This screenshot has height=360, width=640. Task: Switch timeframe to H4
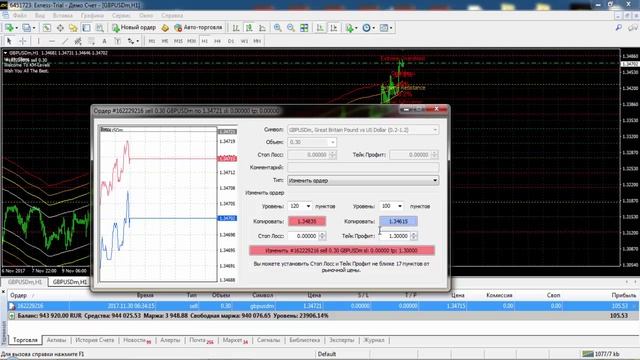218,41
